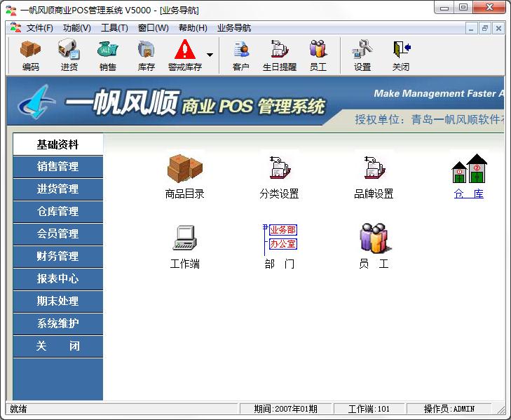Open the 帮助(H) menu

[x=193, y=28]
